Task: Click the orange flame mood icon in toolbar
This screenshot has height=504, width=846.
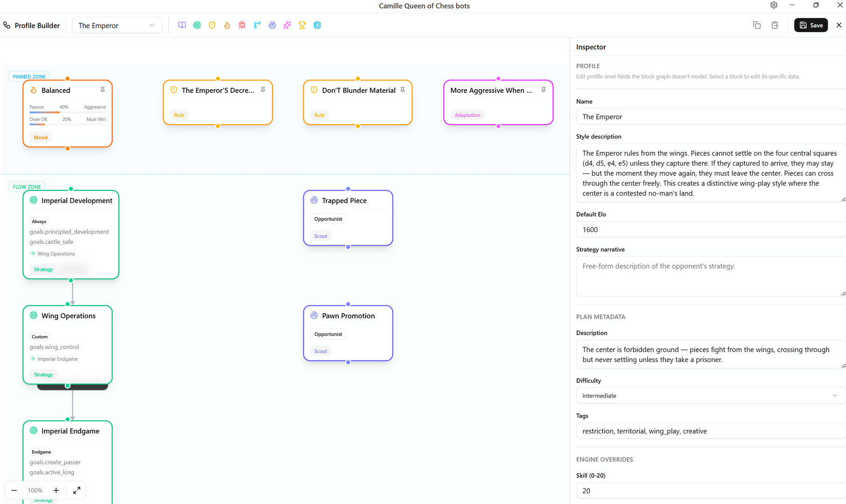Action: 227,25
